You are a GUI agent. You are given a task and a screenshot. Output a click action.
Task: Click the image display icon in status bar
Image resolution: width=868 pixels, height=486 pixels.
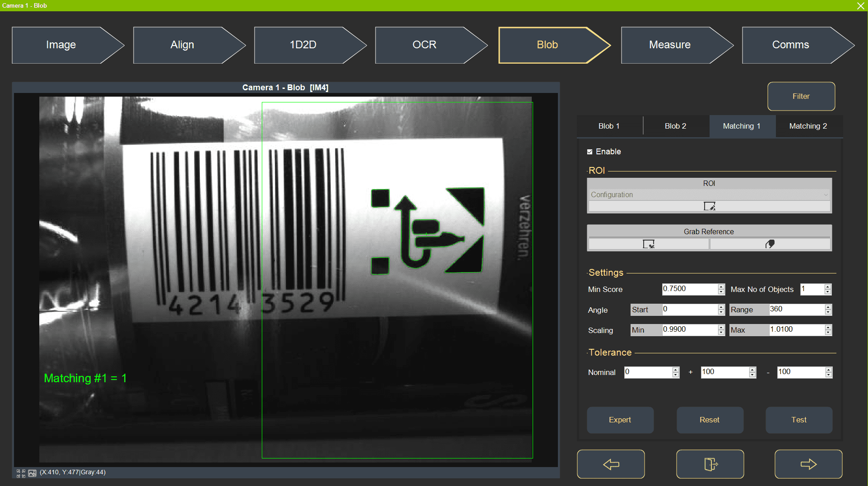click(x=32, y=473)
